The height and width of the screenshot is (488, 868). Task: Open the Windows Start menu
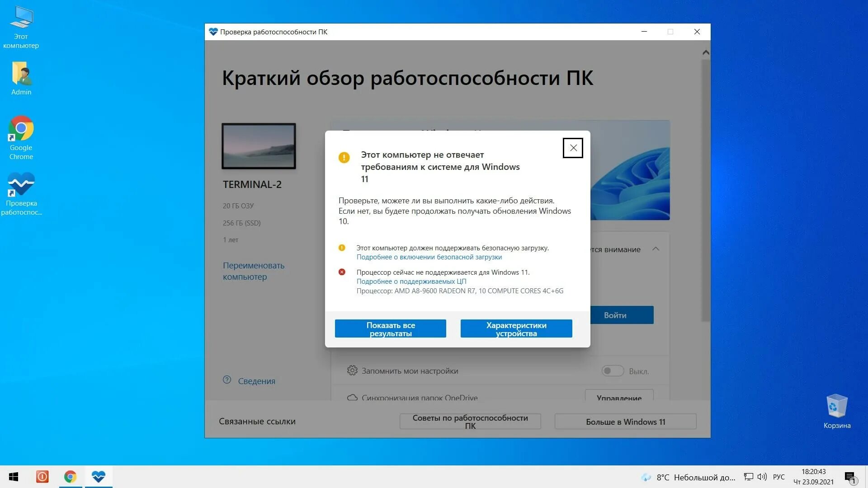coord(14,477)
